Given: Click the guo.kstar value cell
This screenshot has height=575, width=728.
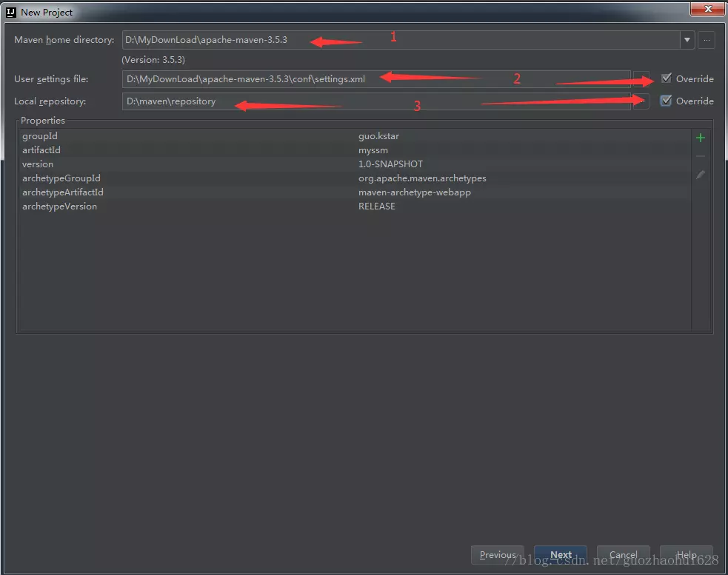Looking at the screenshot, I should pos(379,136).
